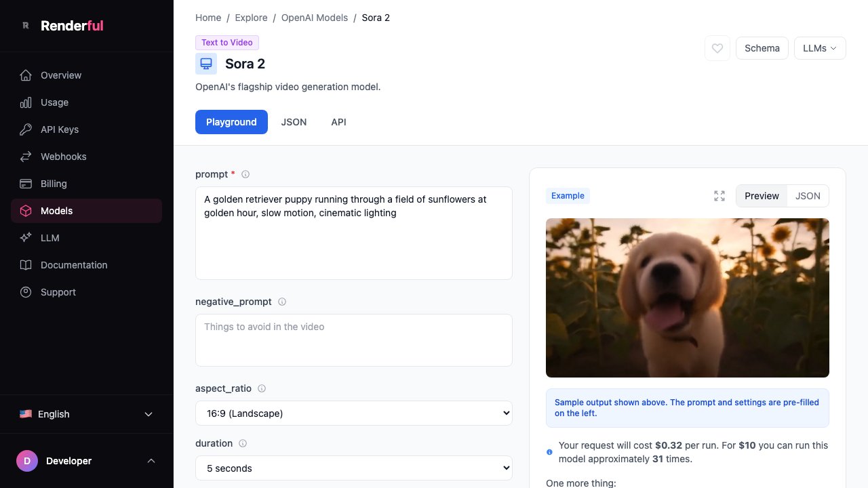Click inside the negative_prompt field
This screenshot has width=868, height=488.
pos(353,339)
